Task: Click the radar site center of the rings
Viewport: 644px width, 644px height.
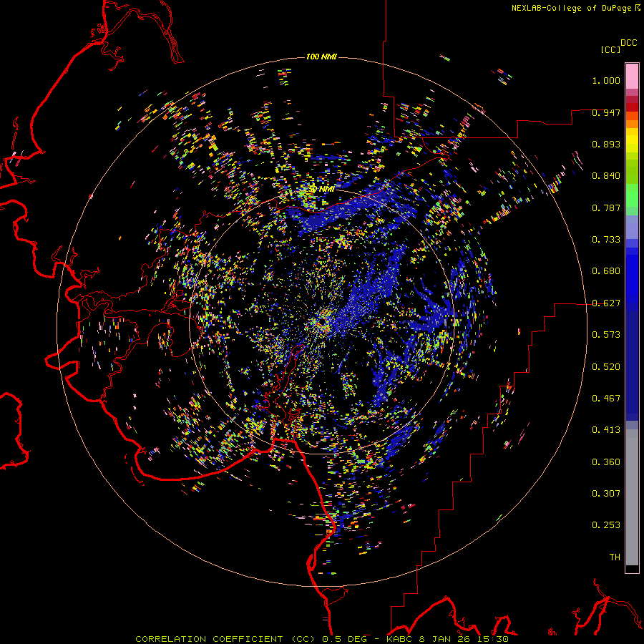Action: (x=323, y=323)
